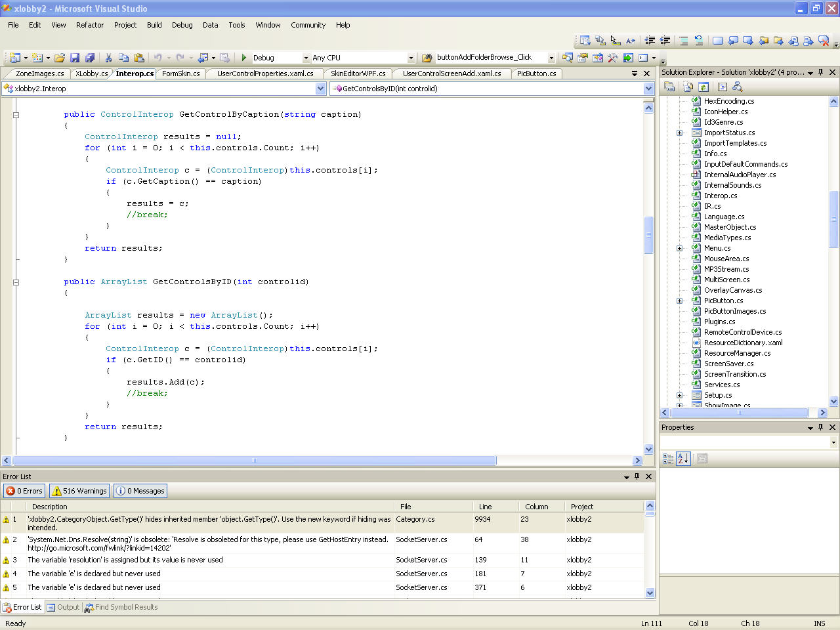
Task: Click View Class Diagram icon
Action: [x=737, y=87]
